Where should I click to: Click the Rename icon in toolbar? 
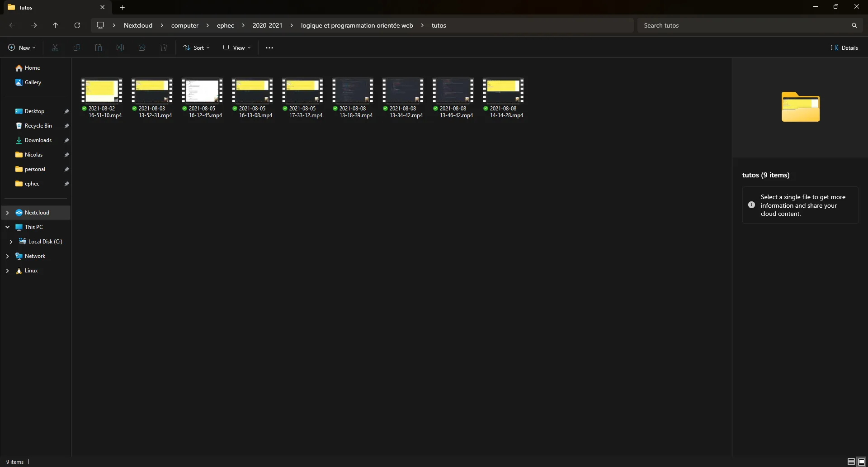[x=120, y=48]
